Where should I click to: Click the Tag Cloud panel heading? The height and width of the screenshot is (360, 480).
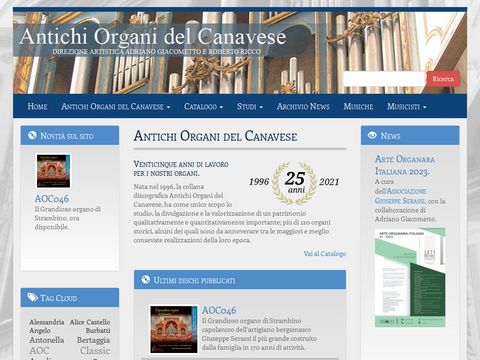click(x=59, y=298)
